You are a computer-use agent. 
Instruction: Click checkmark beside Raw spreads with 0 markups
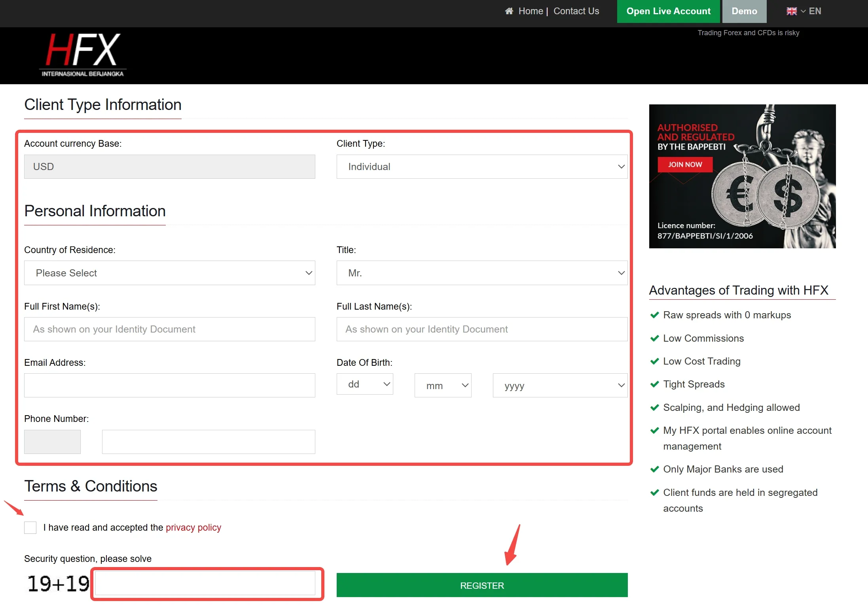[655, 315]
